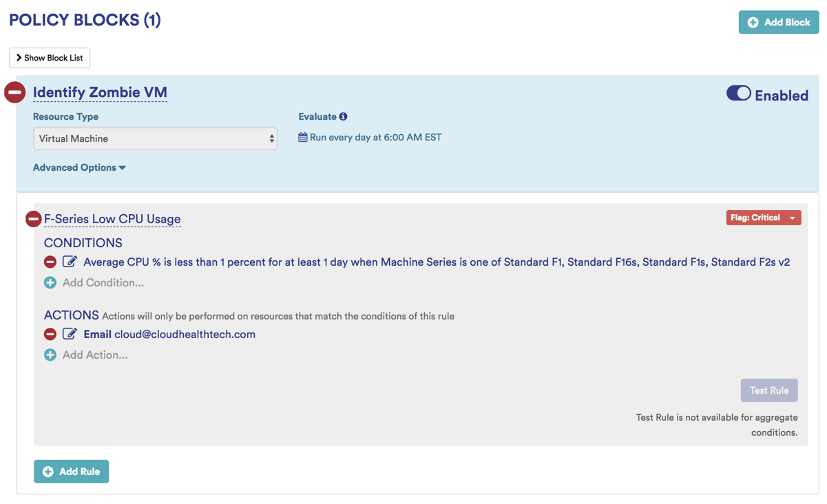Click the Add Block button

[x=779, y=22]
